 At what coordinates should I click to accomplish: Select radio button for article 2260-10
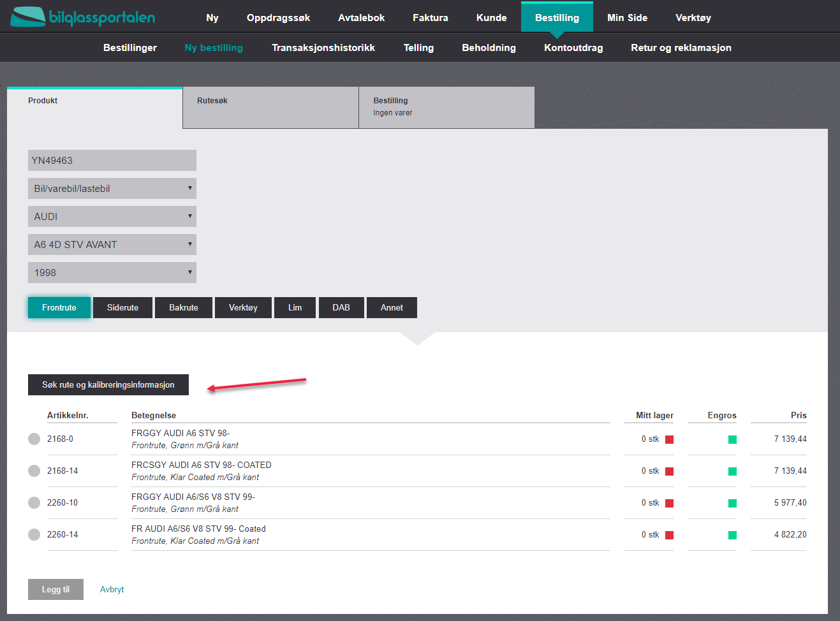point(34,503)
